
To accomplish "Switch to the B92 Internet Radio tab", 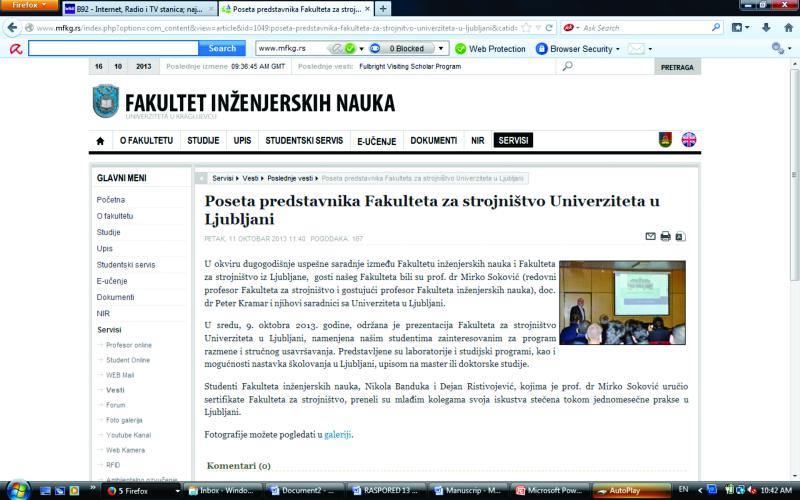I will coord(140,9).
